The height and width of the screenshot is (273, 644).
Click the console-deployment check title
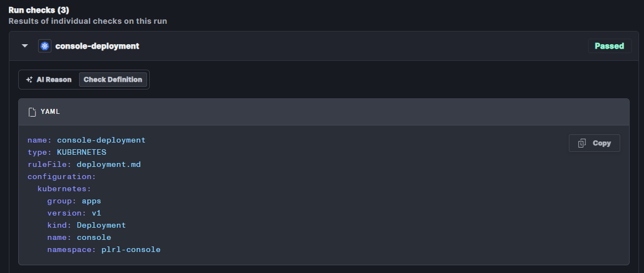tap(97, 46)
